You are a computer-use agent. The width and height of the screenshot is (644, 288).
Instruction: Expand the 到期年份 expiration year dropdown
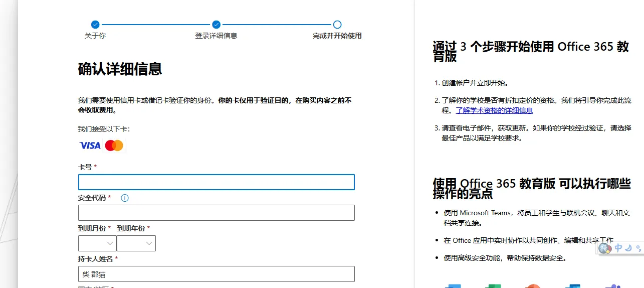[x=136, y=243]
